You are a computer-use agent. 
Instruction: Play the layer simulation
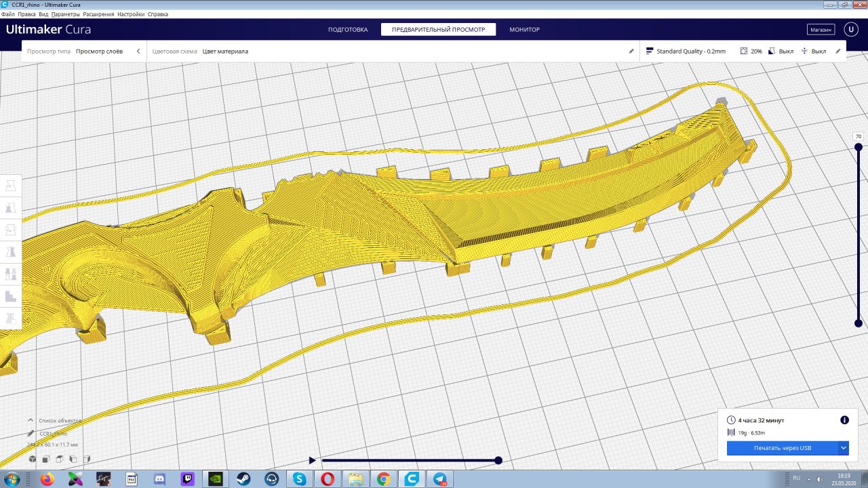click(312, 460)
